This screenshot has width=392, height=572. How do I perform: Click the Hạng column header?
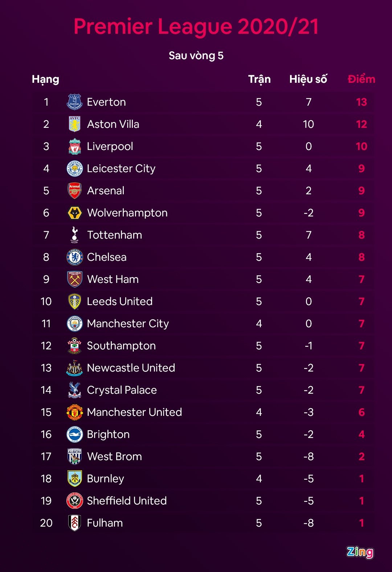click(45, 79)
